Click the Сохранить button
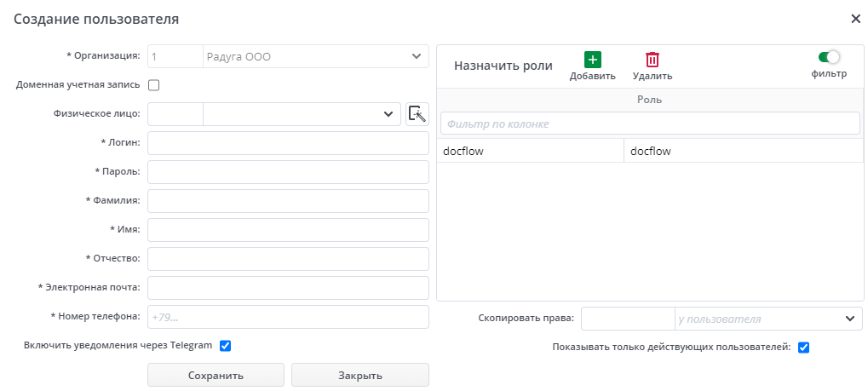Viewport: 868px width, 391px height. pos(216,375)
